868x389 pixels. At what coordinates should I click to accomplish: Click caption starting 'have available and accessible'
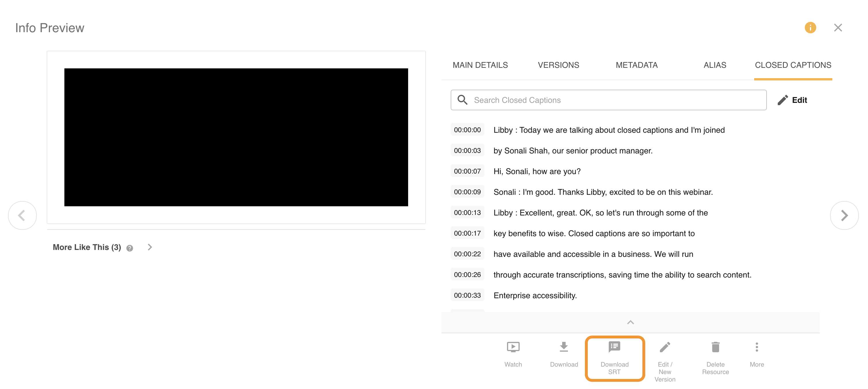(593, 254)
